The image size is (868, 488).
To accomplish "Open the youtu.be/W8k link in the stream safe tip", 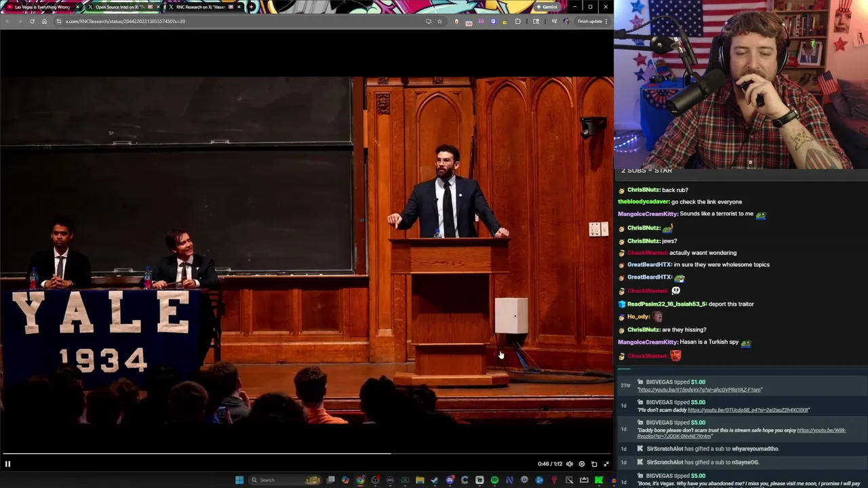I will click(742, 433).
